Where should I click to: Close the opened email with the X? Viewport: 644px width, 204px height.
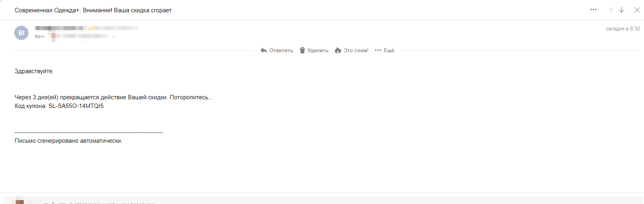point(637,10)
